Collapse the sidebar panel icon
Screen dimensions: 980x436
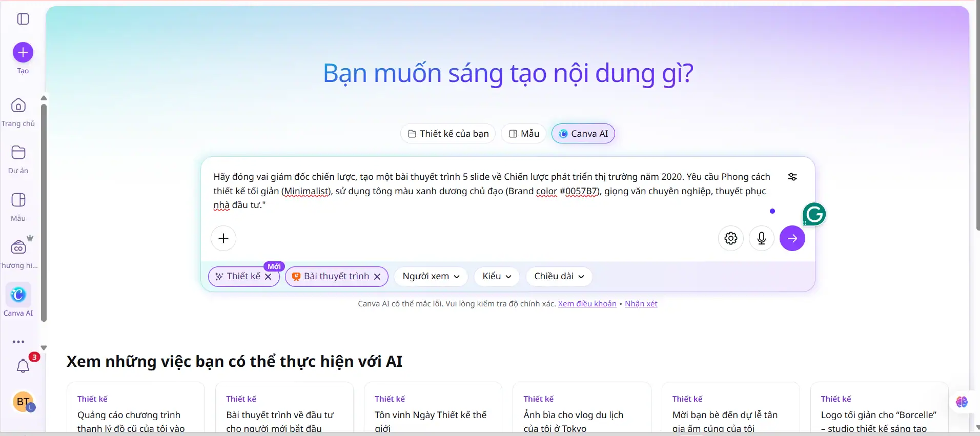(23, 19)
